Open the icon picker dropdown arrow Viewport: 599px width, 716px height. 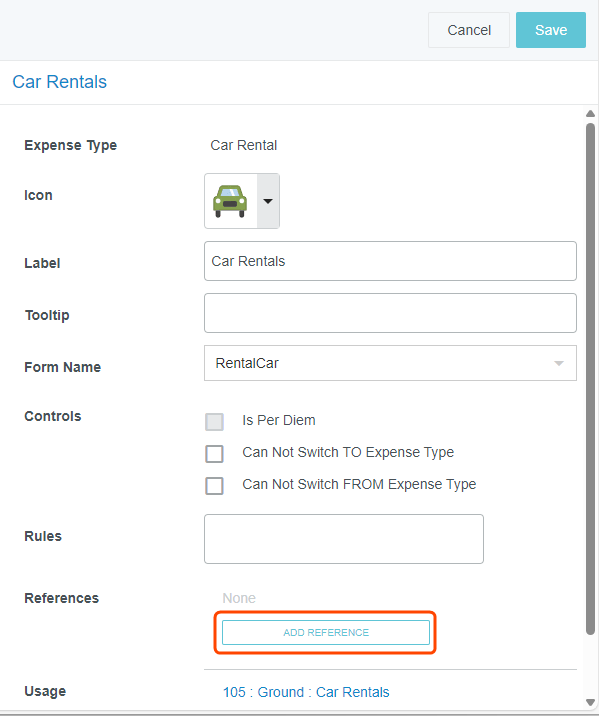tap(268, 201)
